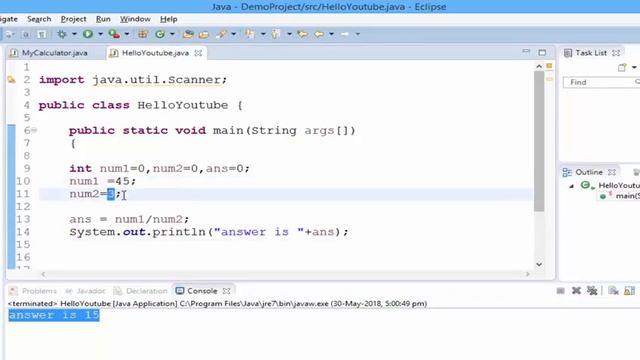Open the Back history dropdown arrow
The image size is (640, 360).
pos(331,34)
